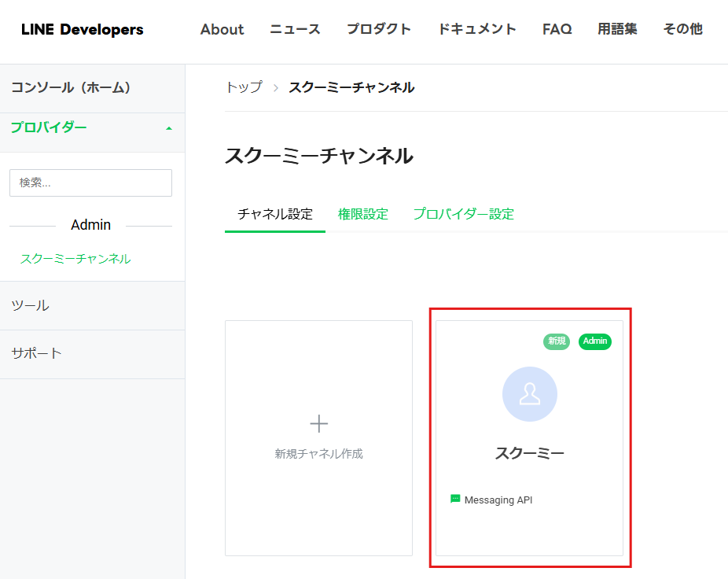Switch to the 権限設定 tab
Viewport: 728px width, 579px height.
[363, 214]
